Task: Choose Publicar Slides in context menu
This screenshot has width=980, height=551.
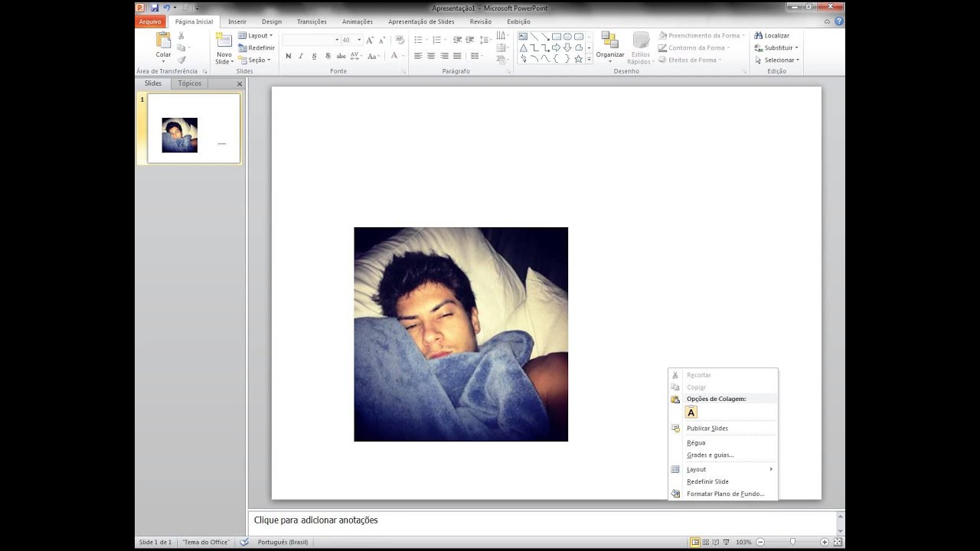Action: pyautogui.click(x=723, y=429)
